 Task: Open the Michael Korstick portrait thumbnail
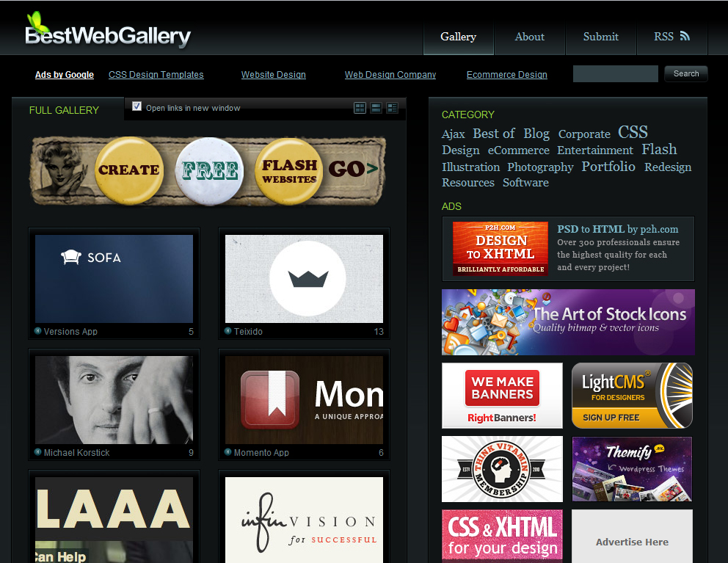tap(114, 400)
